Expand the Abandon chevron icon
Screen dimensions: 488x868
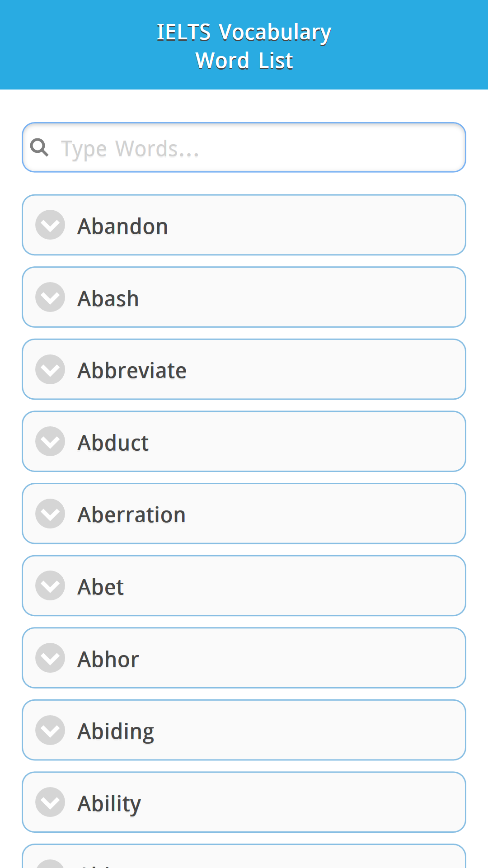[x=50, y=225]
